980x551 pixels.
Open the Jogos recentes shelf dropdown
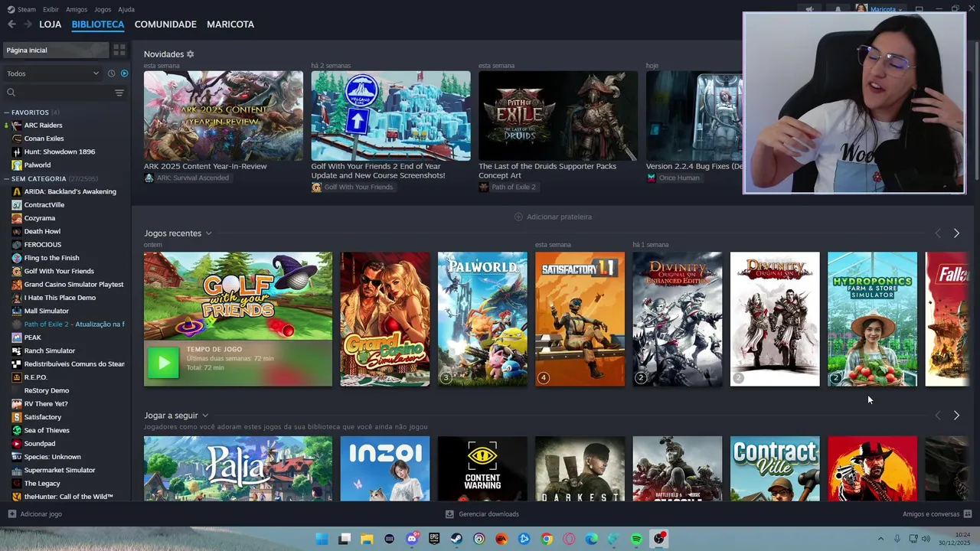[x=208, y=233]
